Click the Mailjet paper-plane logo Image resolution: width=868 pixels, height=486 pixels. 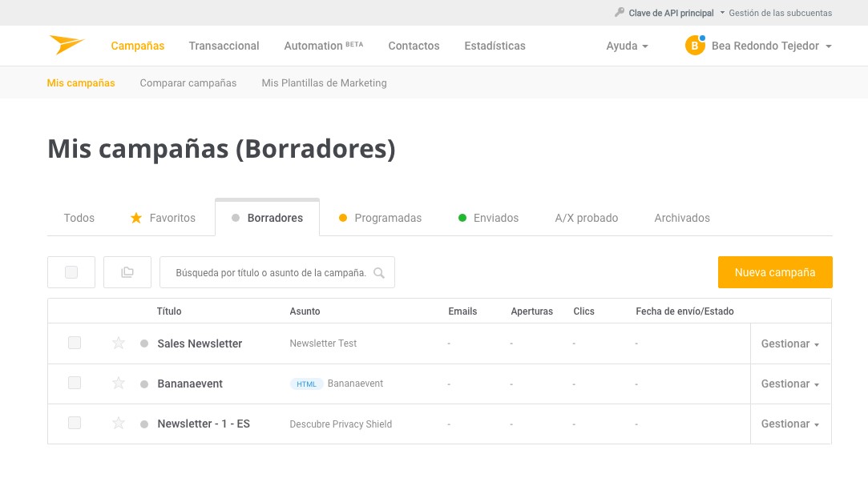[67, 45]
